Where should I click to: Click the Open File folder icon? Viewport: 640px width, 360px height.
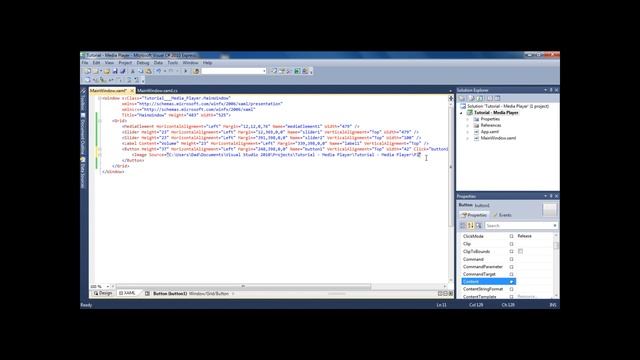107,71
